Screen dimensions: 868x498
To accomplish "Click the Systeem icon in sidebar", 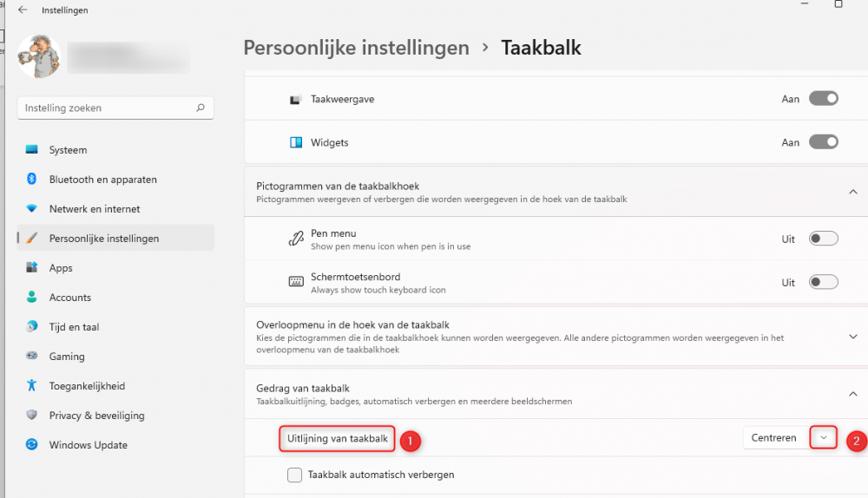I will 32,150.
